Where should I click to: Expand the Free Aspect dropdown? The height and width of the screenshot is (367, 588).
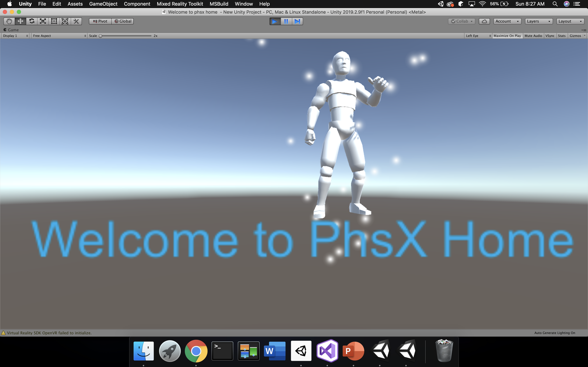tap(59, 36)
